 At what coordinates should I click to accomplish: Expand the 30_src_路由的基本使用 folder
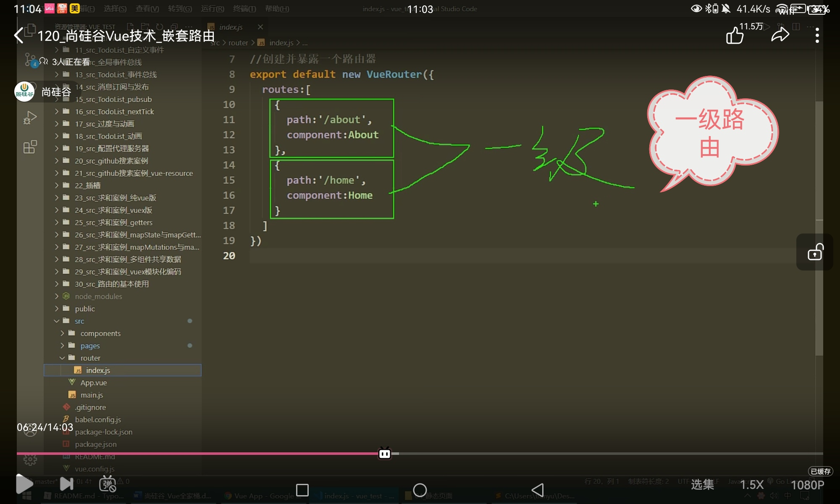(x=112, y=284)
